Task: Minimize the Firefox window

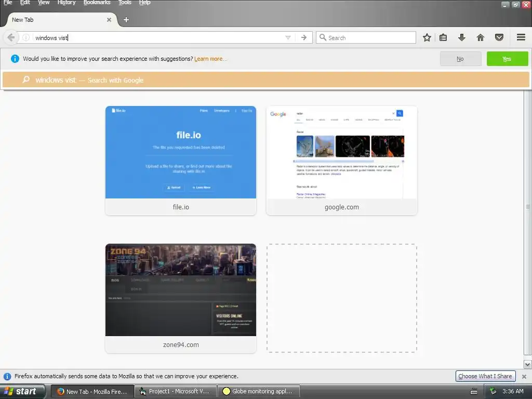Action: click(505, 5)
